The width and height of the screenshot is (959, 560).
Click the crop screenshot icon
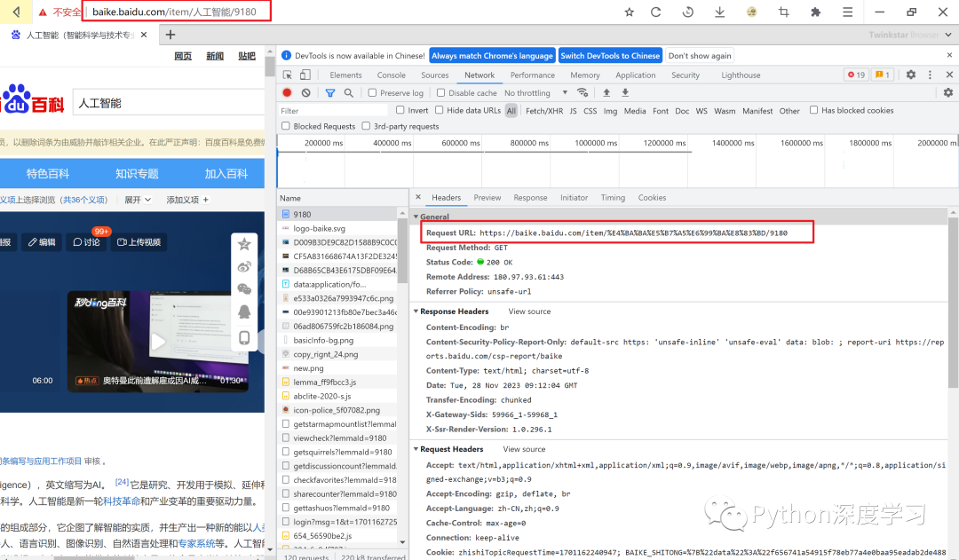click(783, 12)
